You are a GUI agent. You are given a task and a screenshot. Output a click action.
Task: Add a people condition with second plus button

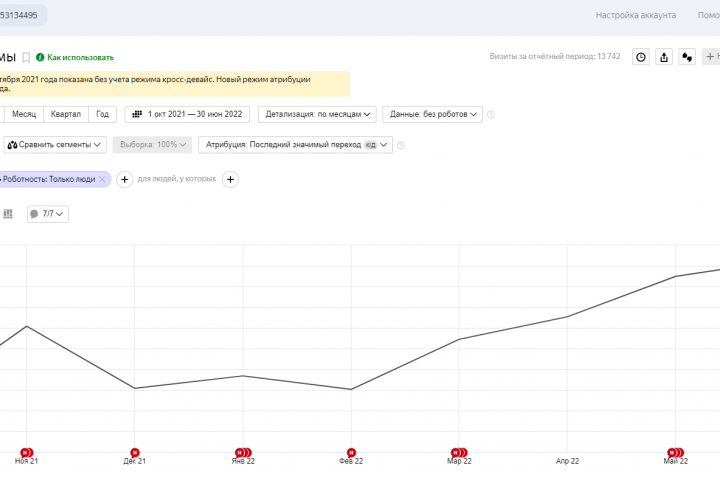(231, 180)
